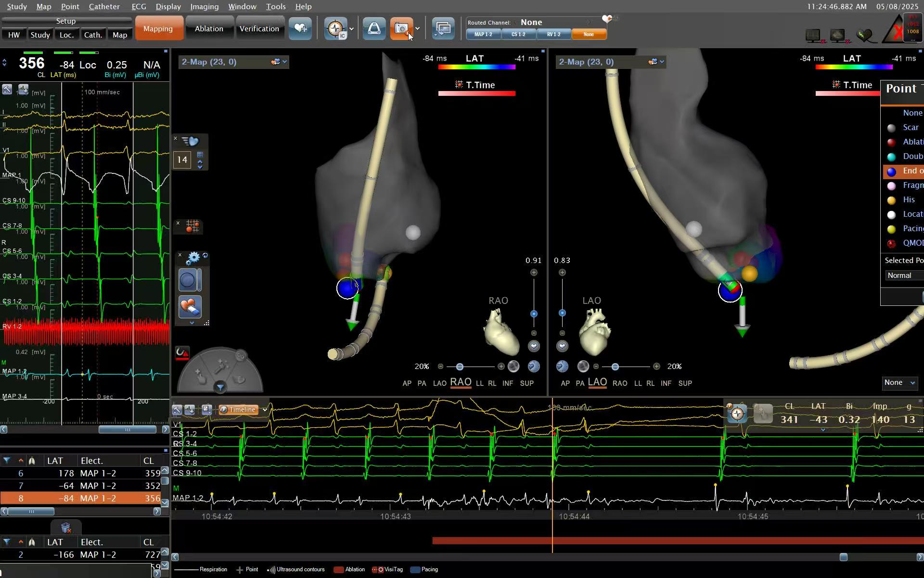Select the CS 1-2 routed channel
Screen dimensions: 924x578
518,34
